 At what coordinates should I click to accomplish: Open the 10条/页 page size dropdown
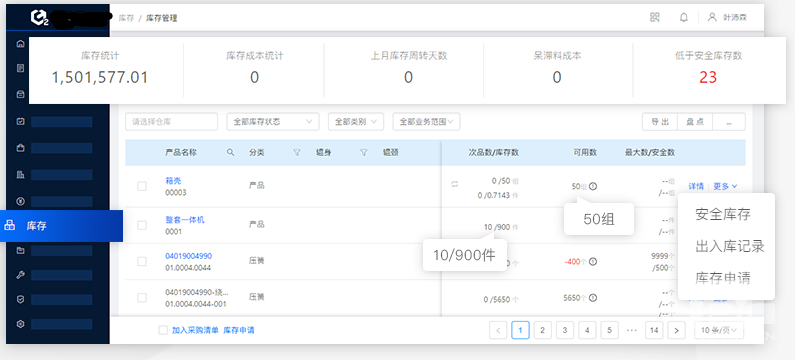click(718, 331)
